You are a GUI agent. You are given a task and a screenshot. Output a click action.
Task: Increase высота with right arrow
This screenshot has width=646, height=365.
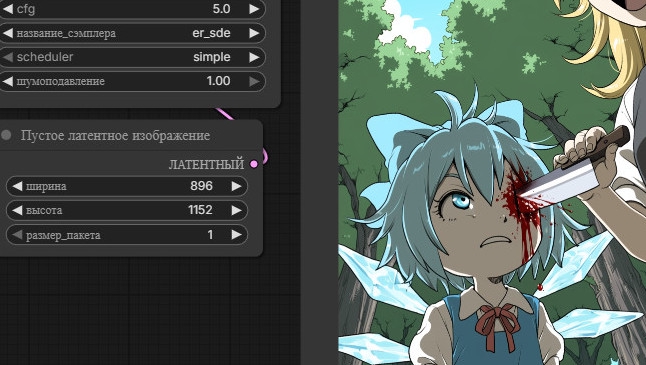(x=236, y=211)
